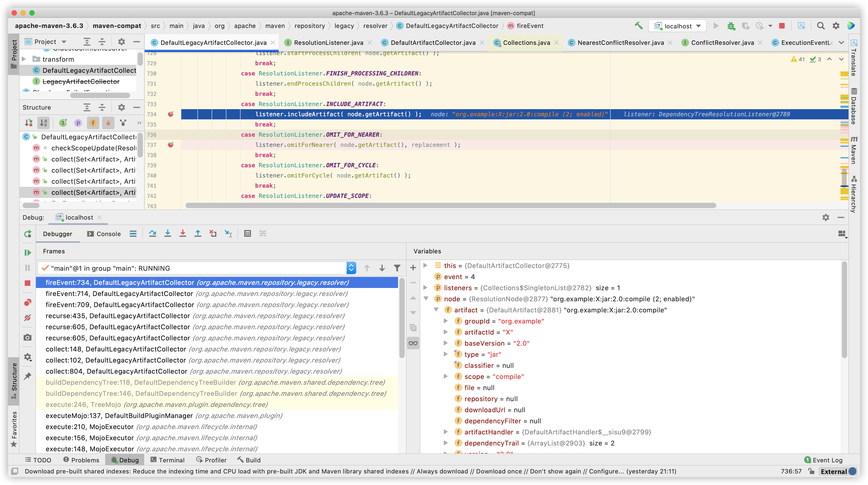Expand the transform folder in Project tree
This screenshot has height=485, width=868.
tap(24, 59)
